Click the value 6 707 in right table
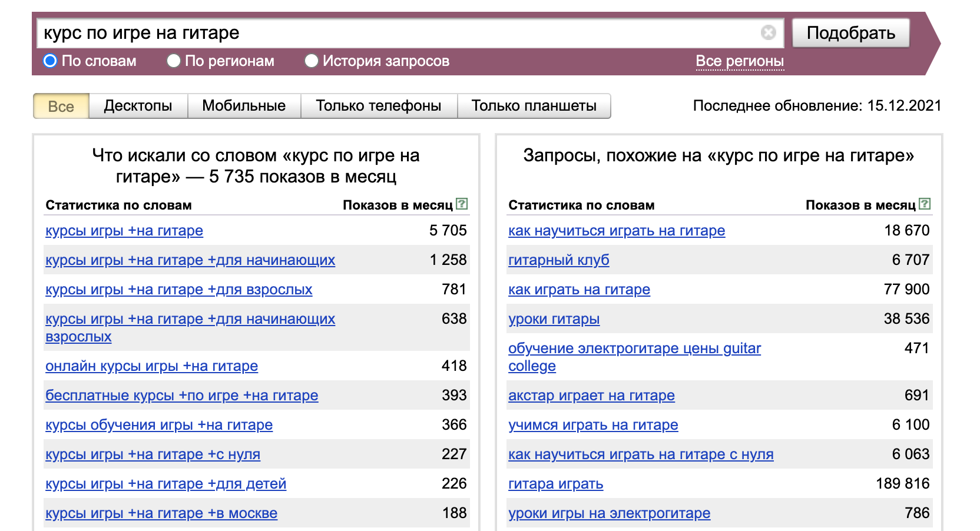The image size is (980, 531). click(x=911, y=260)
